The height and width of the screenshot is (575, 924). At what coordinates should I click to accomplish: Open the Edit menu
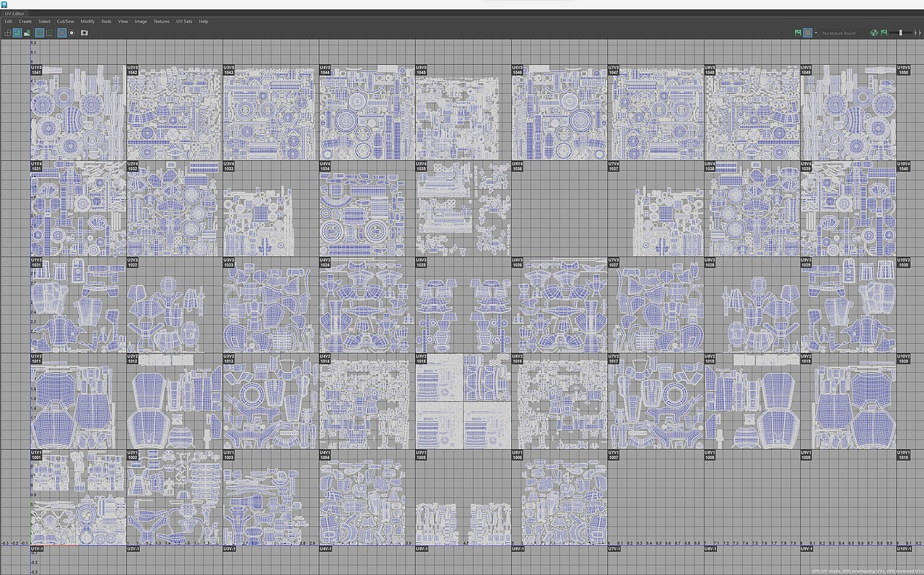pyautogui.click(x=9, y=22)
